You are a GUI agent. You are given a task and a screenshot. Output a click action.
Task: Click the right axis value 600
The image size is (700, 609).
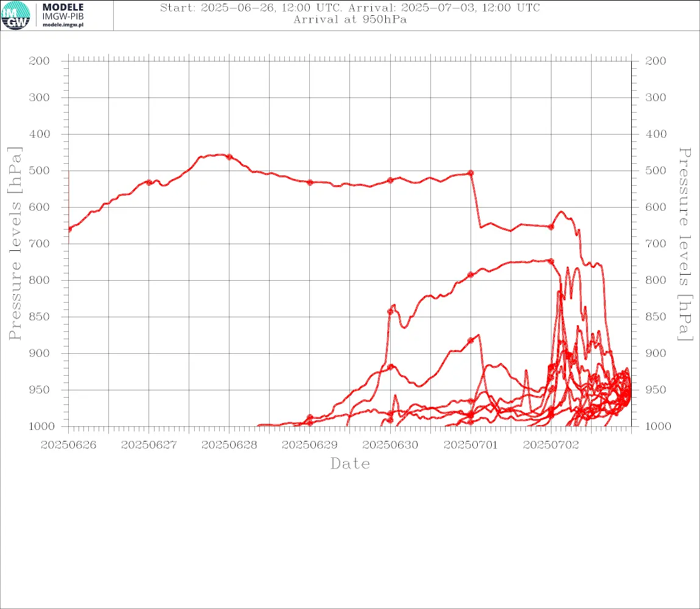[x=656, y=207]
